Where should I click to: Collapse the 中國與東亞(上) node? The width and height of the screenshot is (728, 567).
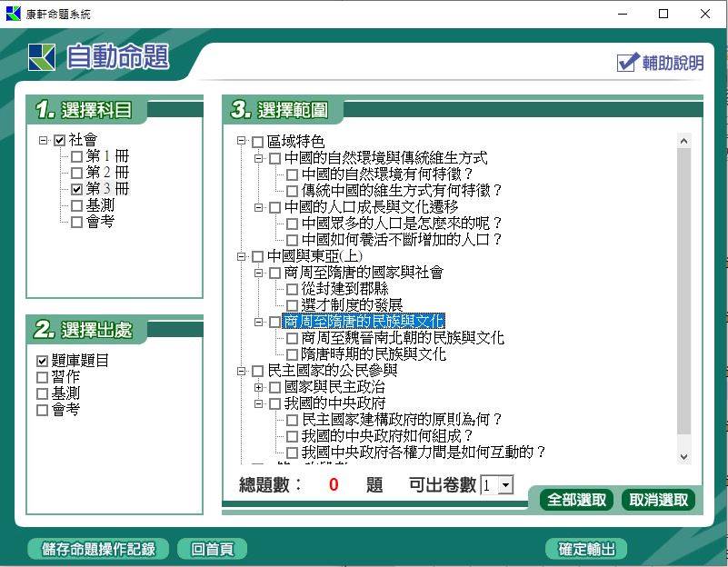pyautogui.click(x=241, y=256)
